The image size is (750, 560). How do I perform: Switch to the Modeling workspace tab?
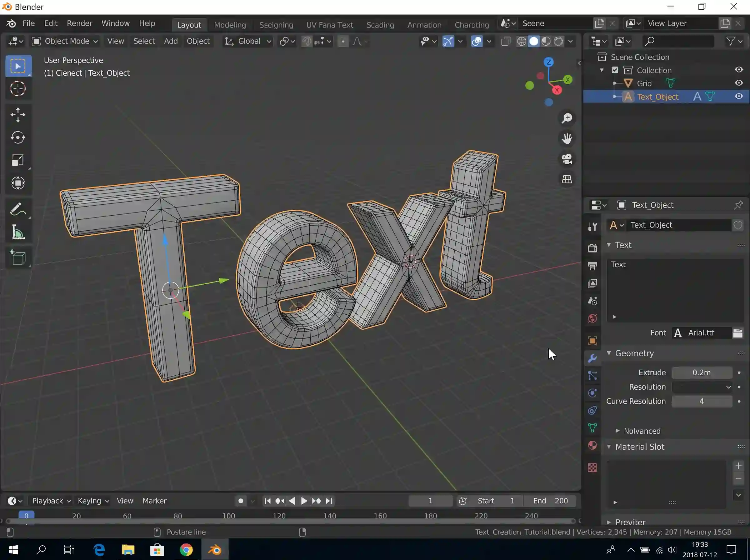[x=230, y=25]
